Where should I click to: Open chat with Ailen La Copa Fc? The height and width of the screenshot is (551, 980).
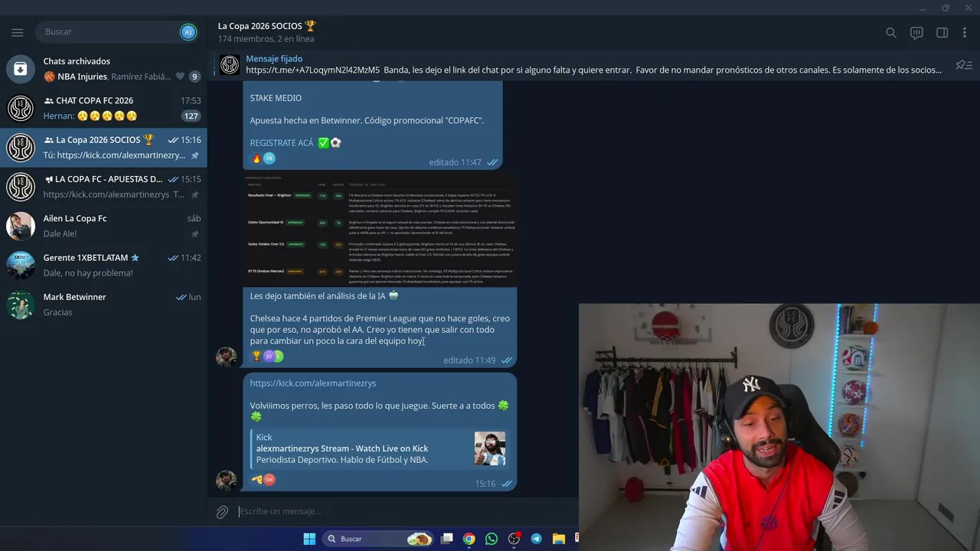103,226
